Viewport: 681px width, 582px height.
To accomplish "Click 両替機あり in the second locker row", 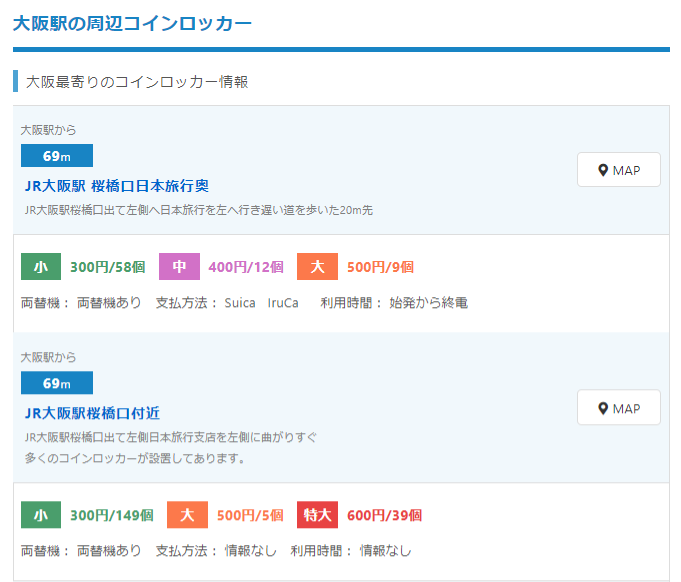I will (109, 551).
